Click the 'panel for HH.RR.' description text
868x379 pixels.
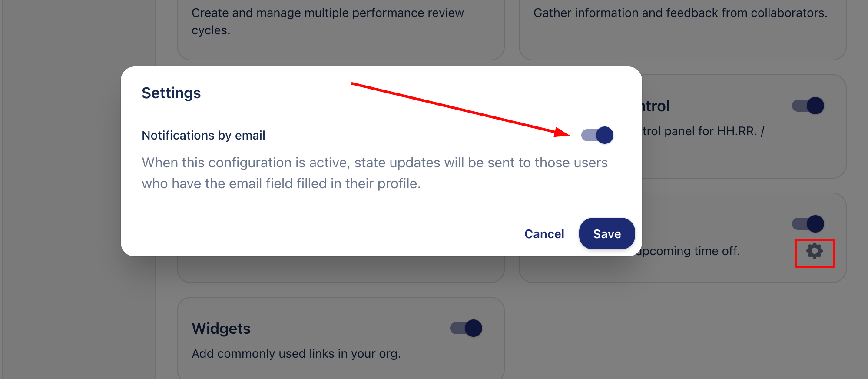point(703,131)
